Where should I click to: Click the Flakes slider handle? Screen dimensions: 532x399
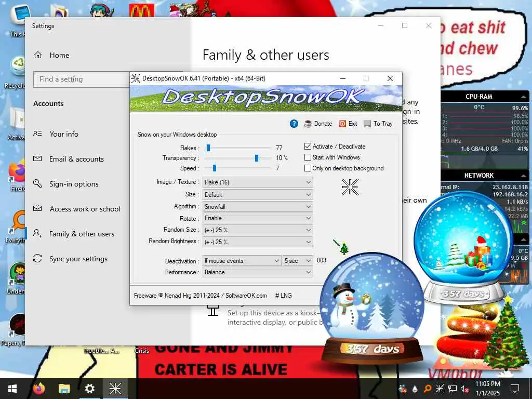pos(208,148)
